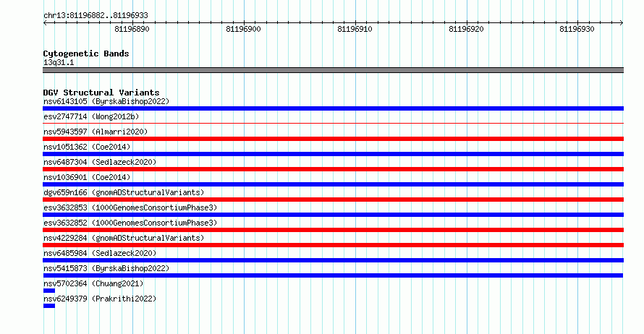Open the nsv6249379 (Prakrithi2022) label
The width and height of the screenshot is (644, 334).
(x=100, y=299)
